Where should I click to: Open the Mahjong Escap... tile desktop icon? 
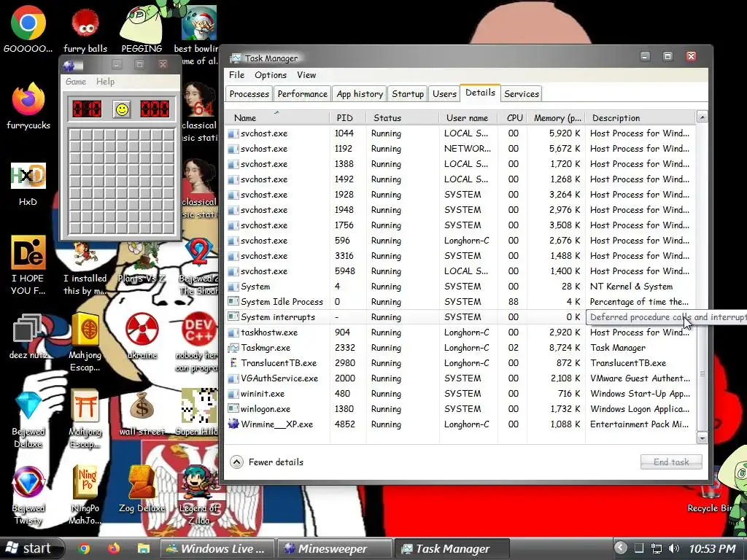pos(85,341)
